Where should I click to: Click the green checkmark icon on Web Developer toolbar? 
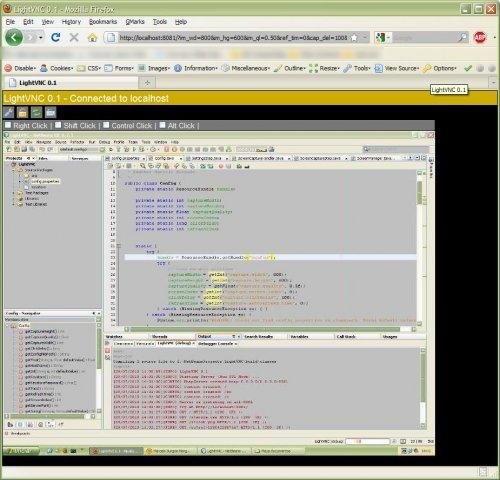click(468, 68)
